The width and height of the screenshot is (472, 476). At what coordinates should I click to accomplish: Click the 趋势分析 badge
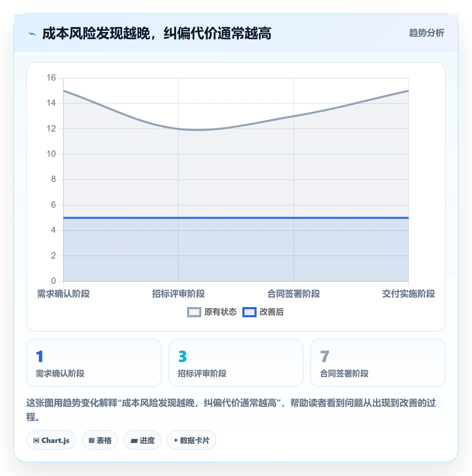tap(426, 33)
